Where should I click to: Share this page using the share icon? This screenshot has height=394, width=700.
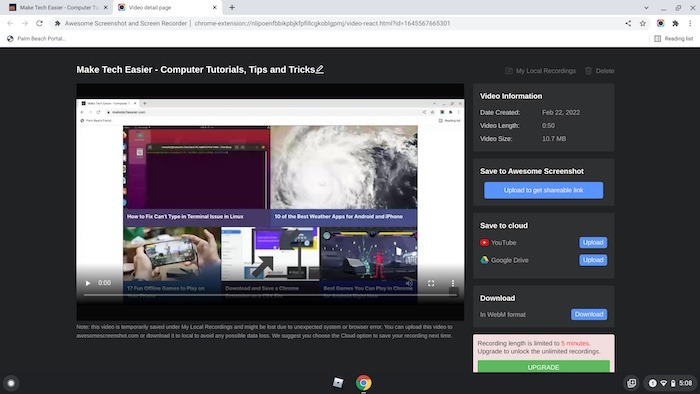(x=628, y=23)
